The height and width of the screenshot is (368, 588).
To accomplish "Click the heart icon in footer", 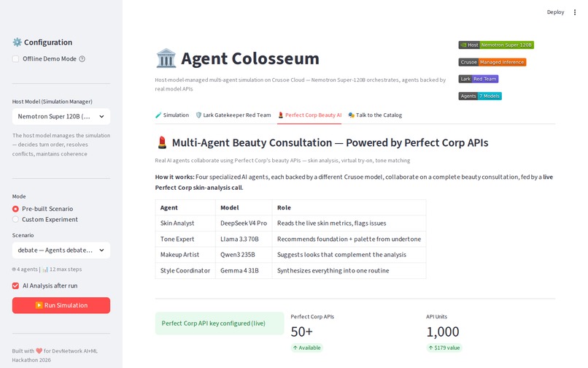I will pyautogui.click(x=39, y=350).
